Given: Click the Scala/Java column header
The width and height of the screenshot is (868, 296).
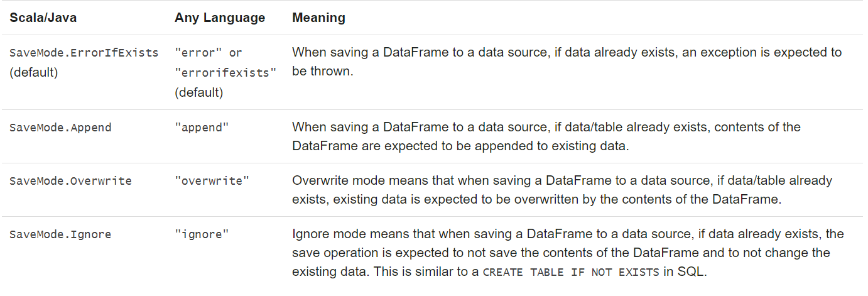Looking at the screenshot, I should (43, 18).
